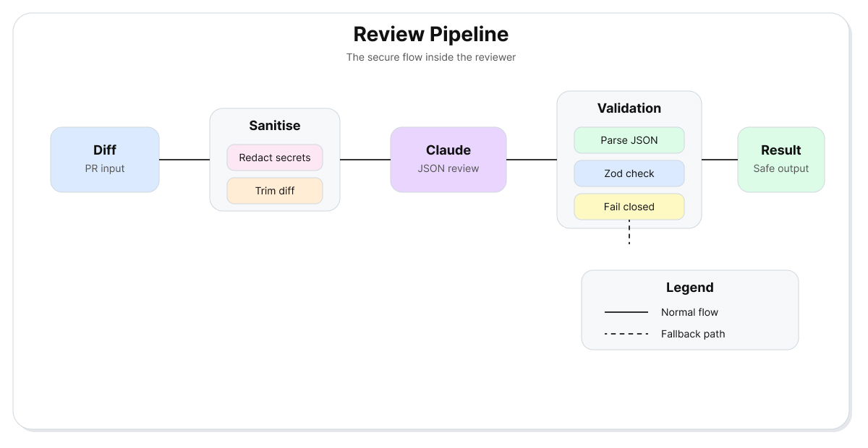Select the connector between Diff and Sanitise
The width and height of the screenshot is (868, 448).
coord(184,160)
